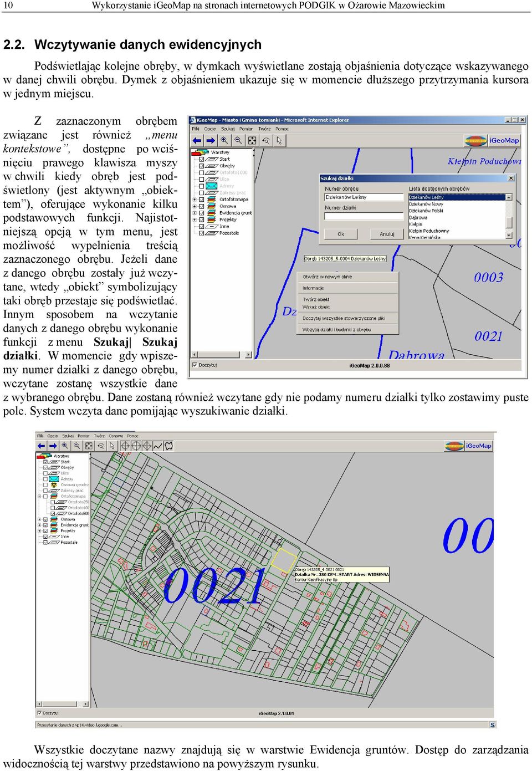This screenshot has height=771, width=532.
Task: Expand the Ortofotomapa layer group in iGeoMap 2.0.0.88
Action: [x=195, y=200]
